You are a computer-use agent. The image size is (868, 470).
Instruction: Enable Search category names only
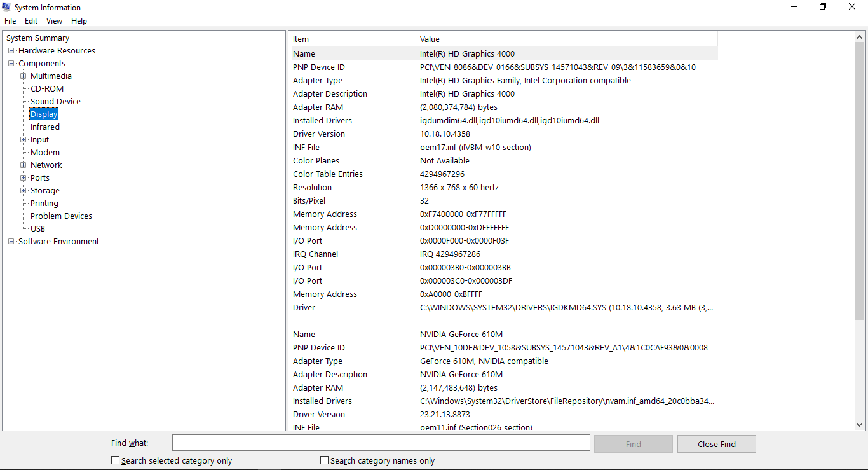click(x=324, y=460)
